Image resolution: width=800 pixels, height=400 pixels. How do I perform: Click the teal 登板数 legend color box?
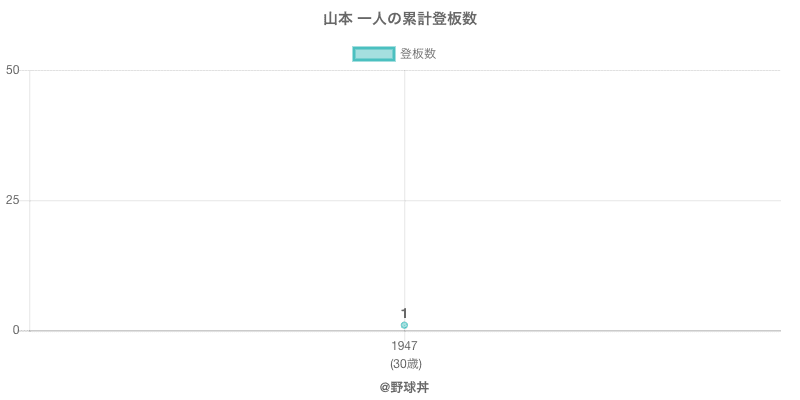[x=374, y=54]
